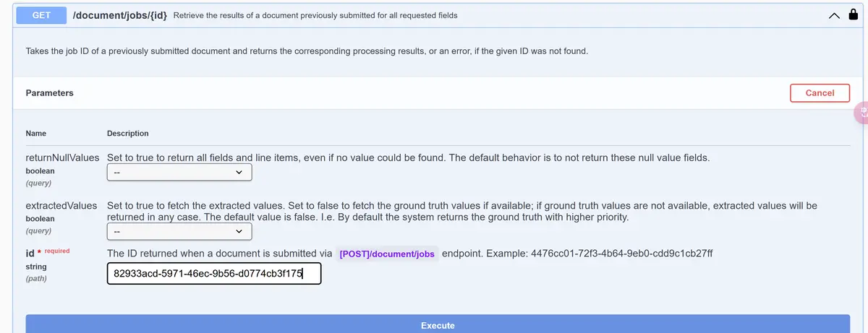Viewport: 868px width, 333px height.
Task: Click the lock authorization icon
Action: pyautogui.click(x=854, y=15)
